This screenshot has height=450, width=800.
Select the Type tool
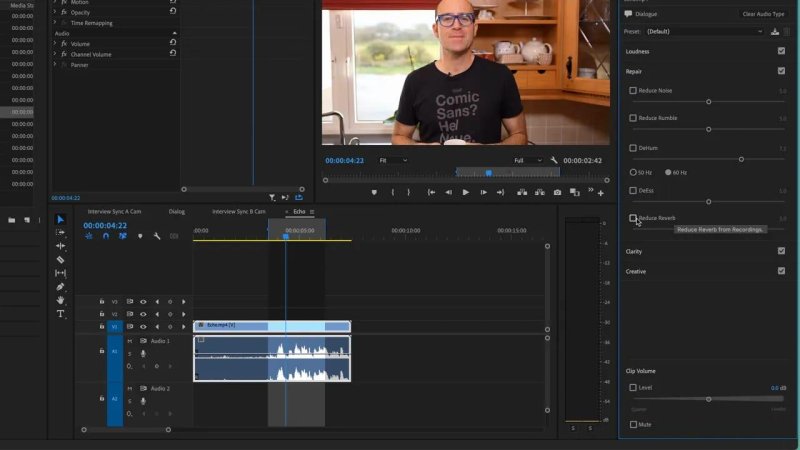tap(60, 314)
